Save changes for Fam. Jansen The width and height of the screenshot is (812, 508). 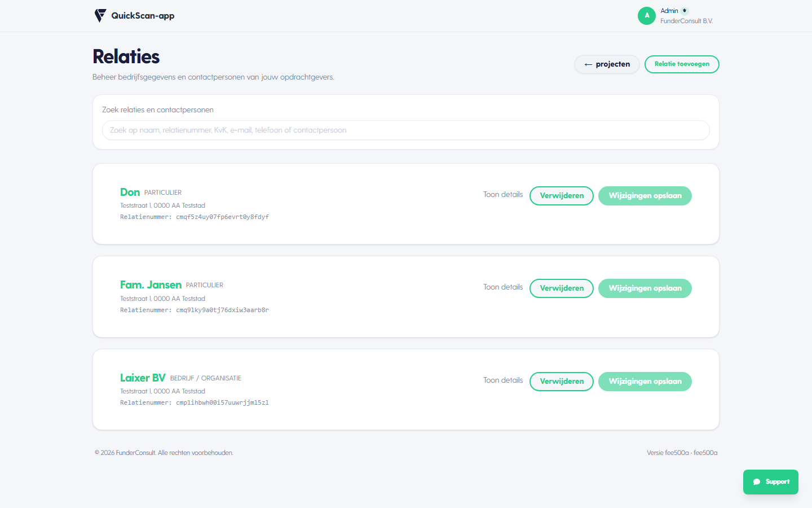pyautogui.click(x=645, y=288)
